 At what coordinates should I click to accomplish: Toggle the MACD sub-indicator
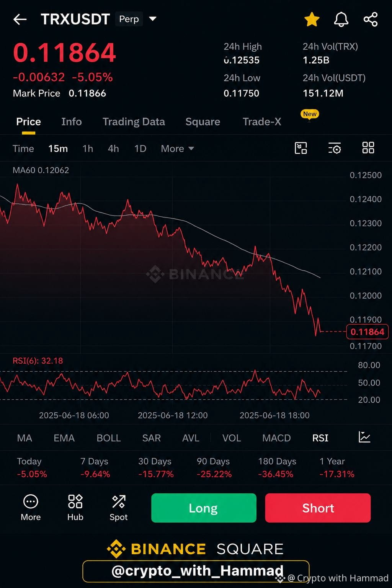[276, 438]
